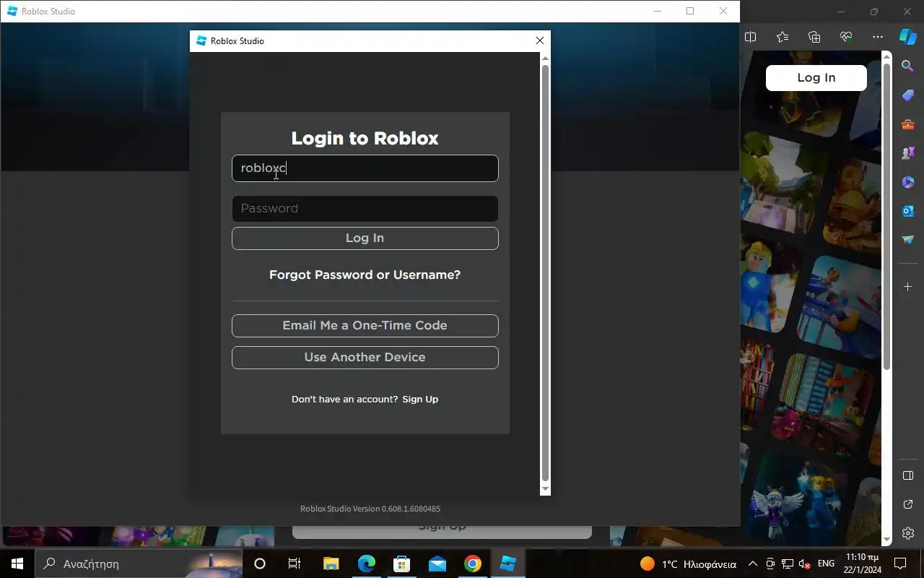Open Edge Favorites star icon
The width and height of the screenshot is (924, 578).
(x=783, y=37)
